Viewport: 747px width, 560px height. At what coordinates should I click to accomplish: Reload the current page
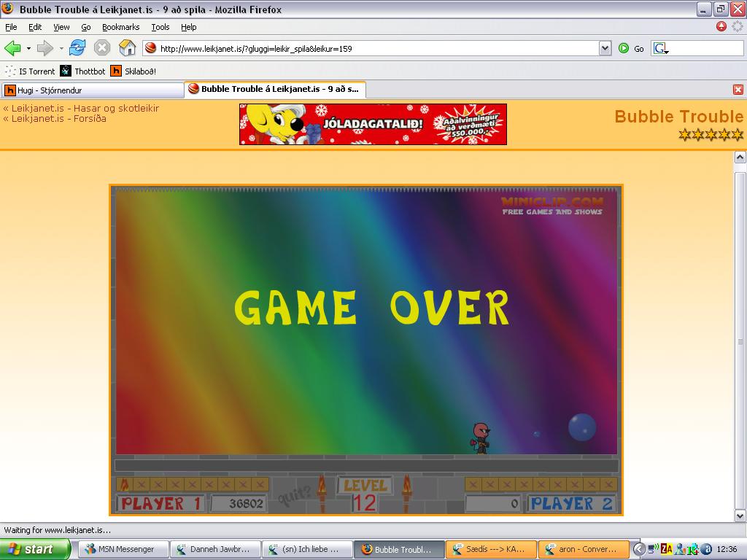77,48
